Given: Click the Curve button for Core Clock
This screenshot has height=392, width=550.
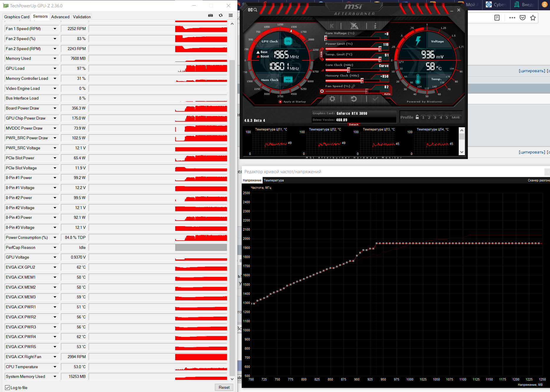Looking at the screenshot, I should coord(384,66).
